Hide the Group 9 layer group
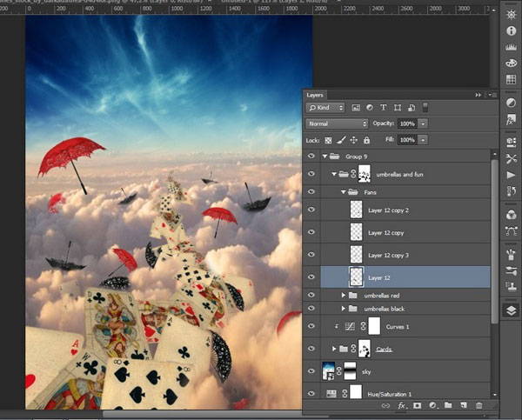Viewport: 522px width, 420px height. (x=311, y=156)
